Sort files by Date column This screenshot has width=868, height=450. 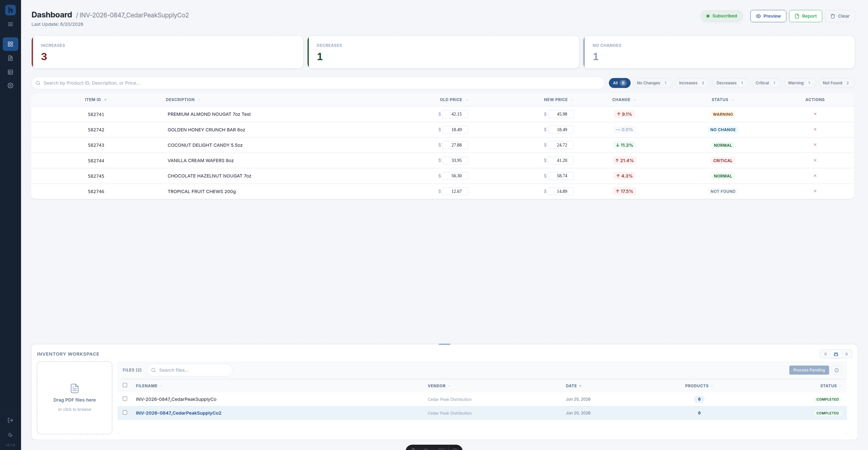tap(573, 386)
